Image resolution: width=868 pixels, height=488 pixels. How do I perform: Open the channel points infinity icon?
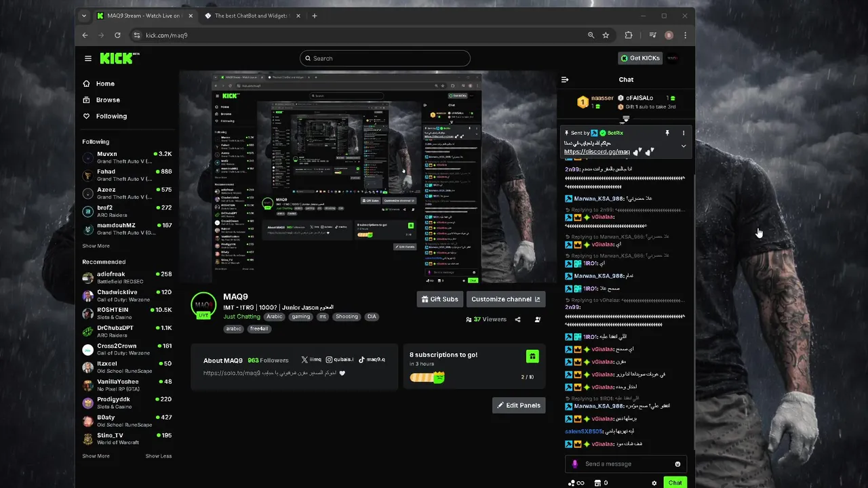click(576, 483)
